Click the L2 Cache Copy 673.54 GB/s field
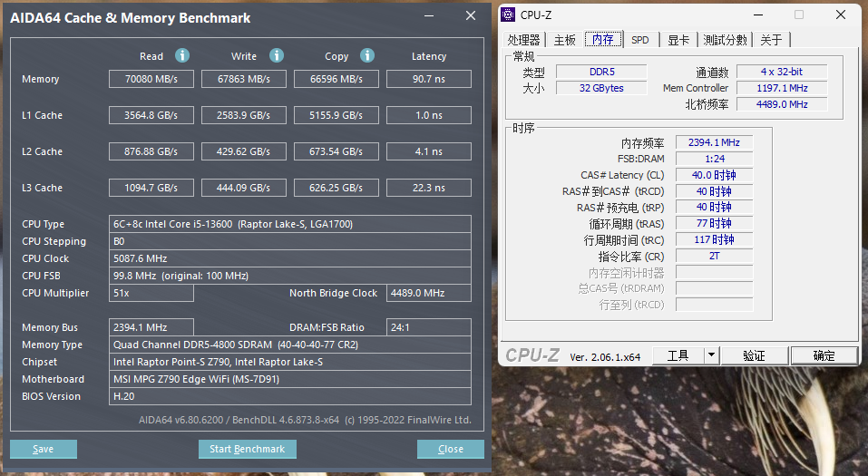The width and height of the screenshot is (868, 476). coord(336,151)
